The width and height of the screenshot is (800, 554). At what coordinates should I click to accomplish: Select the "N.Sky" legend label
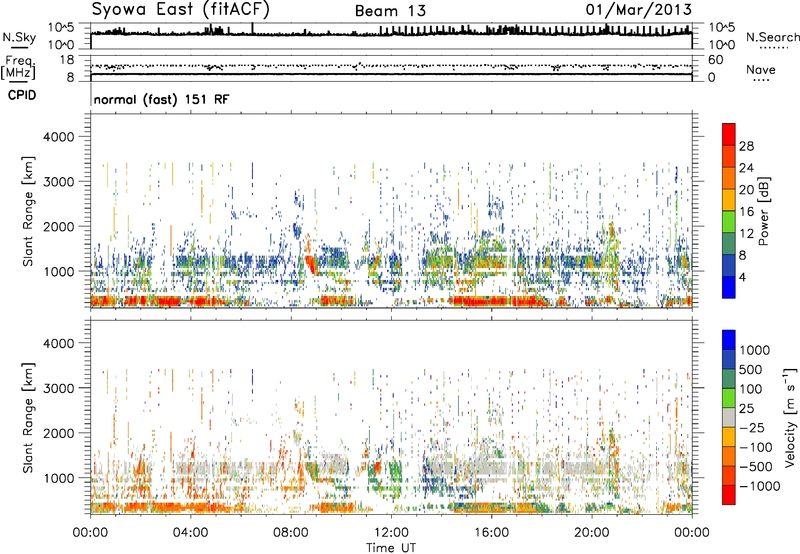(x=19, y=37)
